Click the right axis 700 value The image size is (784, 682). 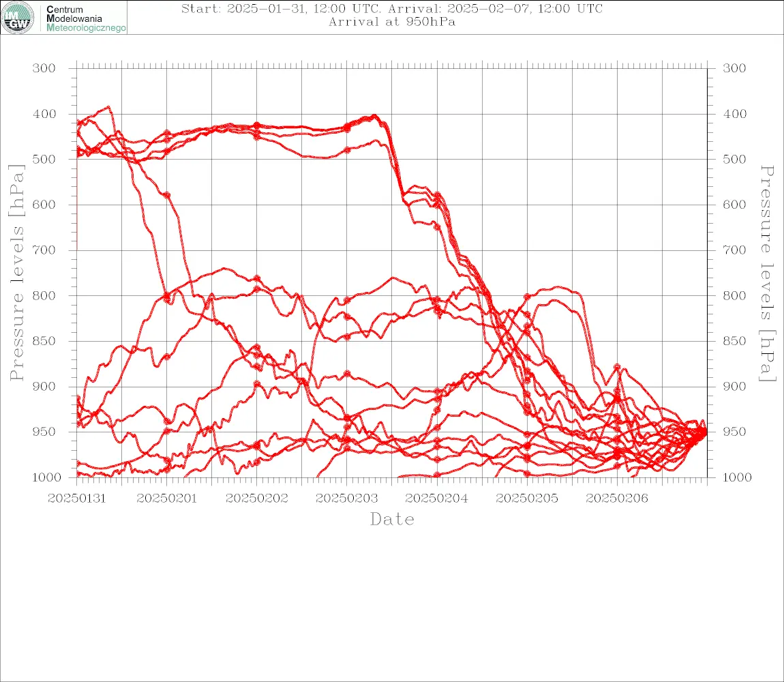tap(734, 250)
